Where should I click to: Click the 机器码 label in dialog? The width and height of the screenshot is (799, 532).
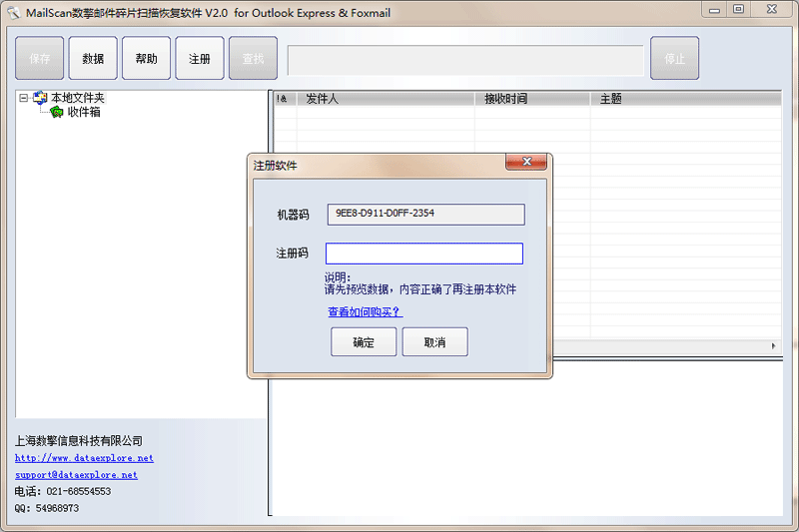(x=293, y=215)
